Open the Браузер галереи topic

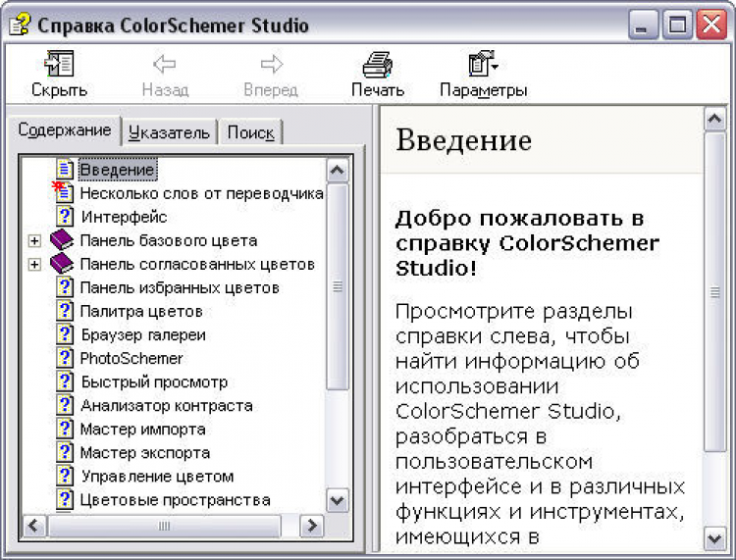pyautogui.click(x=143, y=334)
